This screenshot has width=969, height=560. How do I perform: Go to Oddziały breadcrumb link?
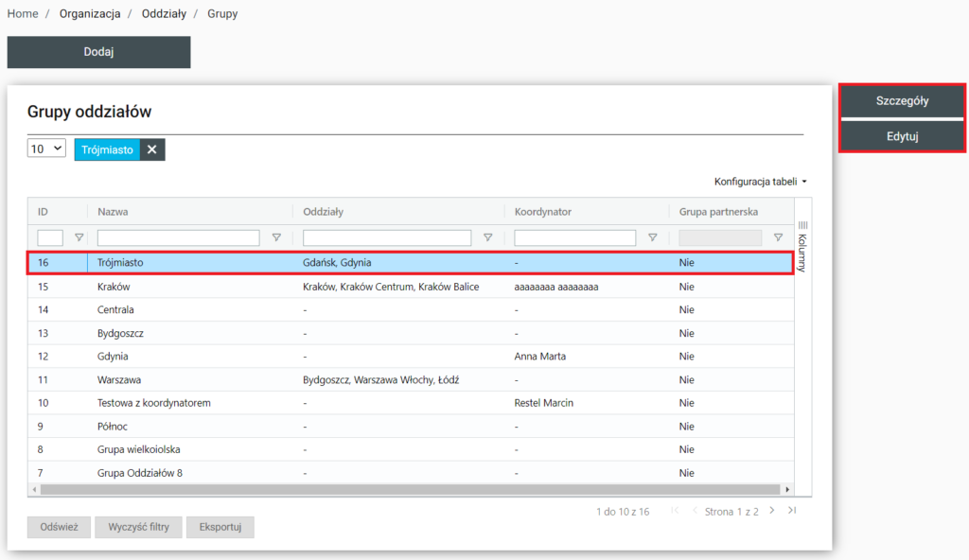[x=167, y=14]
